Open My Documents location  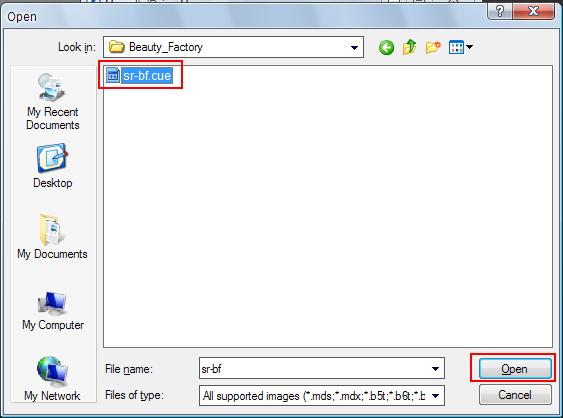(x=52, y=237)
